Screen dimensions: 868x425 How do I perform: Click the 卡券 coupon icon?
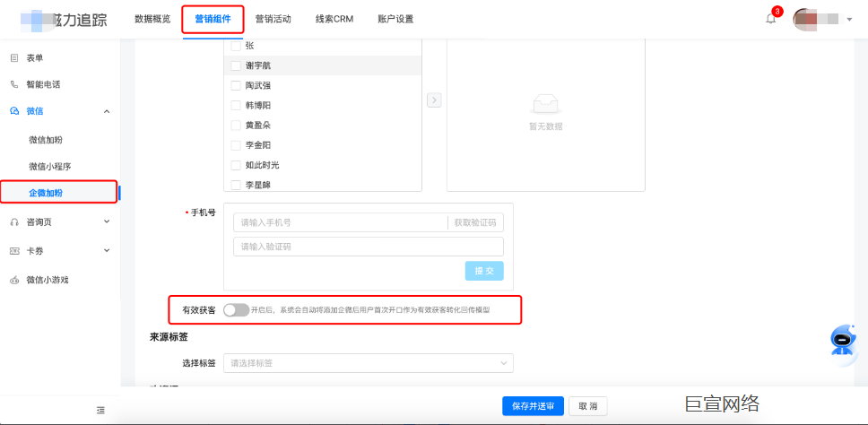click(x=14, y=251)
